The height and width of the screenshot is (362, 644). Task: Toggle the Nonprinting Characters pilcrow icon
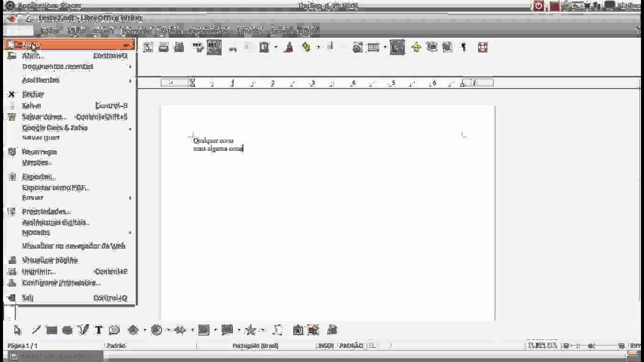pos(463,47)
